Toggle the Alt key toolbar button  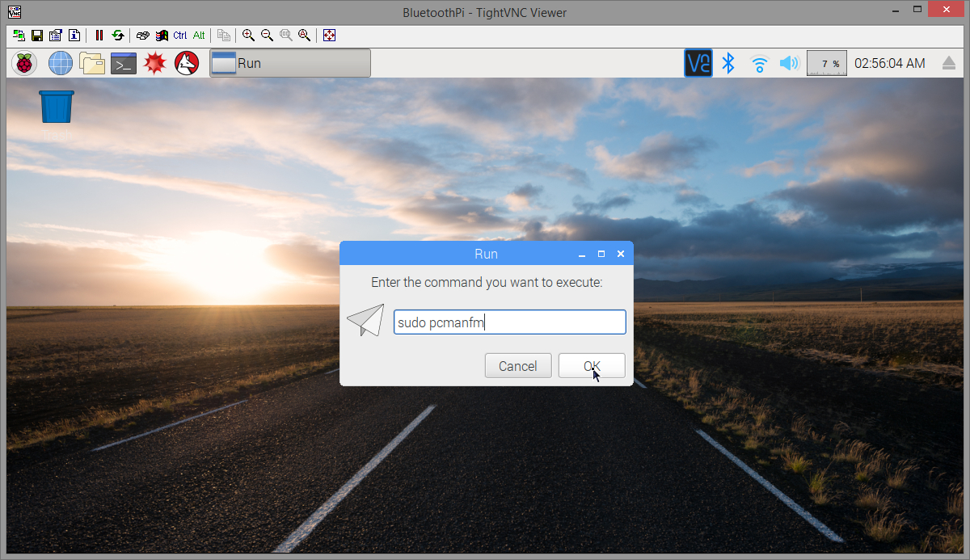pos(199,36)
